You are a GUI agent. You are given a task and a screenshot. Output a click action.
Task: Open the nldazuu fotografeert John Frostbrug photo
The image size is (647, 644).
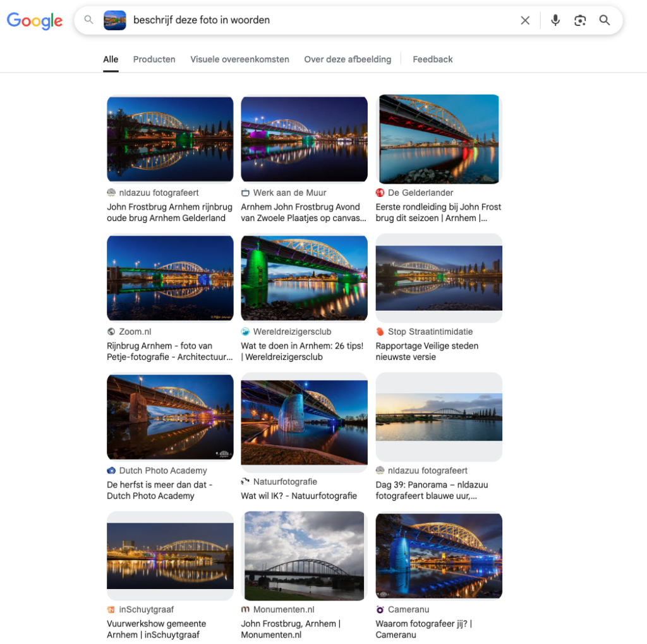click(x=170, y=139)
